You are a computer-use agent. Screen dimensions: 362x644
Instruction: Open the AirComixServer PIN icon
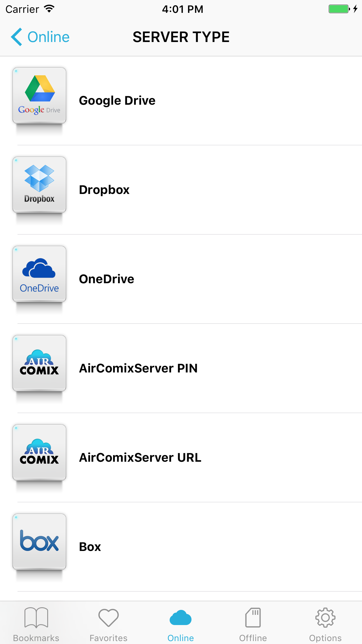click(x=39, y=363)
